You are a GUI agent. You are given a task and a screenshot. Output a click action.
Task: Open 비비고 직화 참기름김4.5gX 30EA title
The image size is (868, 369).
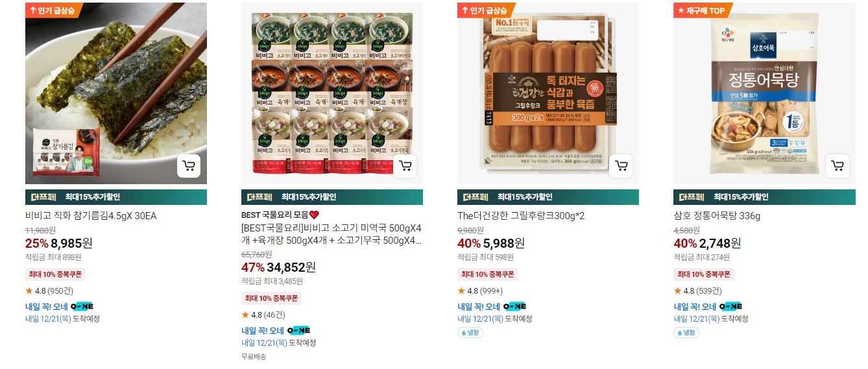[x=91, y=216]
